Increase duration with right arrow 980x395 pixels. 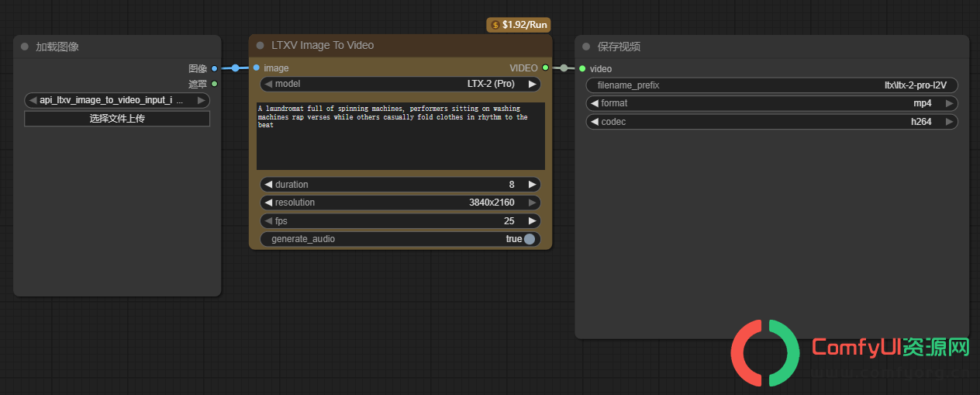click(533, 185)
